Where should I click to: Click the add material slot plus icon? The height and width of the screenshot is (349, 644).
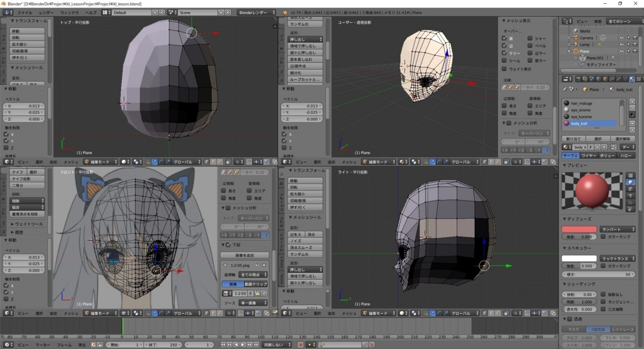[x=631, y=102]
